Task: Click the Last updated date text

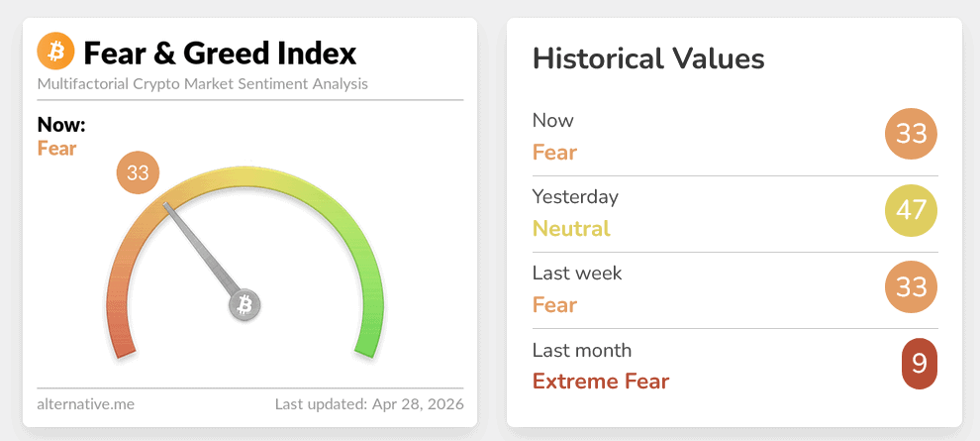Action: [x=369, y=404]
